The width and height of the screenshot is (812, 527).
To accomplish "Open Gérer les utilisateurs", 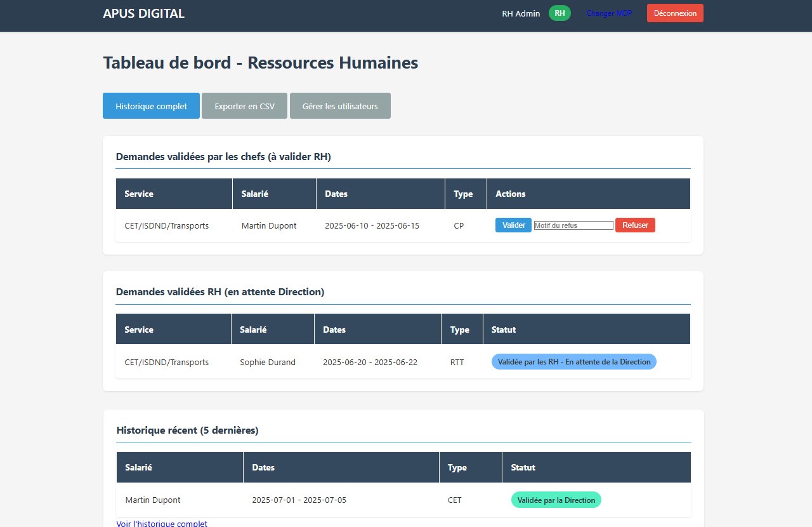I will point(340,105).
